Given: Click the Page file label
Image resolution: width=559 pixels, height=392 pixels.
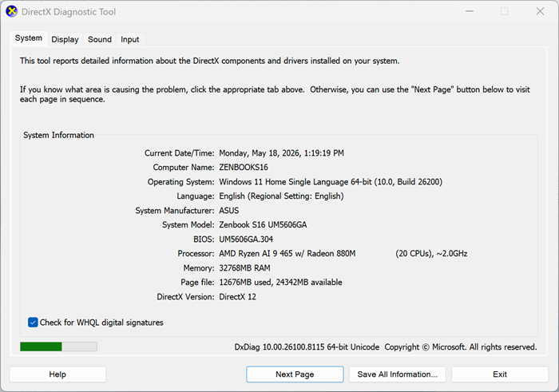Looking at the screenshot, I should [197, 283].
